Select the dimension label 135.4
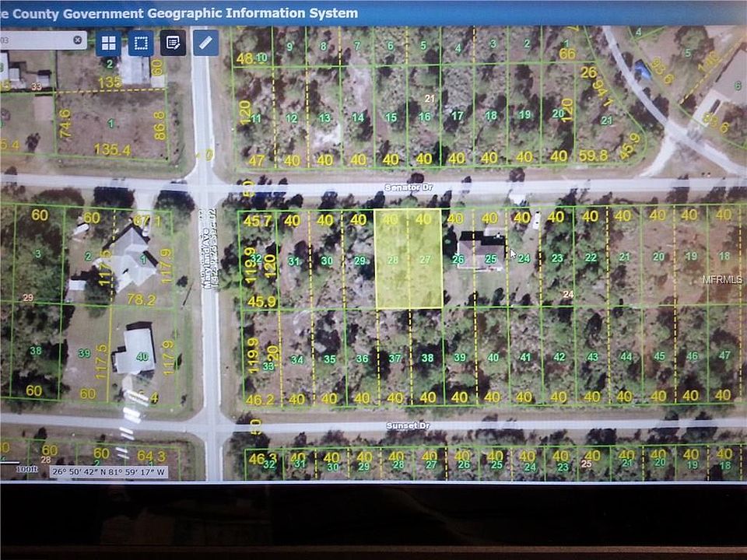Viewport: 747px width, 560px height. (x=112, y=150)
